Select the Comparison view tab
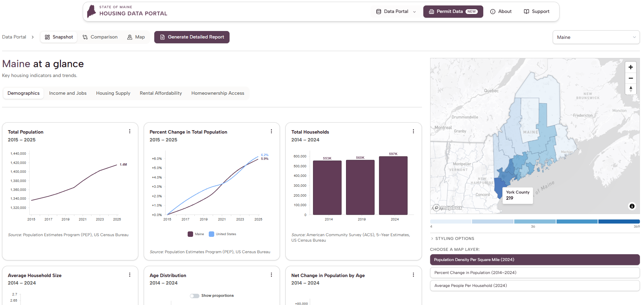 tap(100, 37)
